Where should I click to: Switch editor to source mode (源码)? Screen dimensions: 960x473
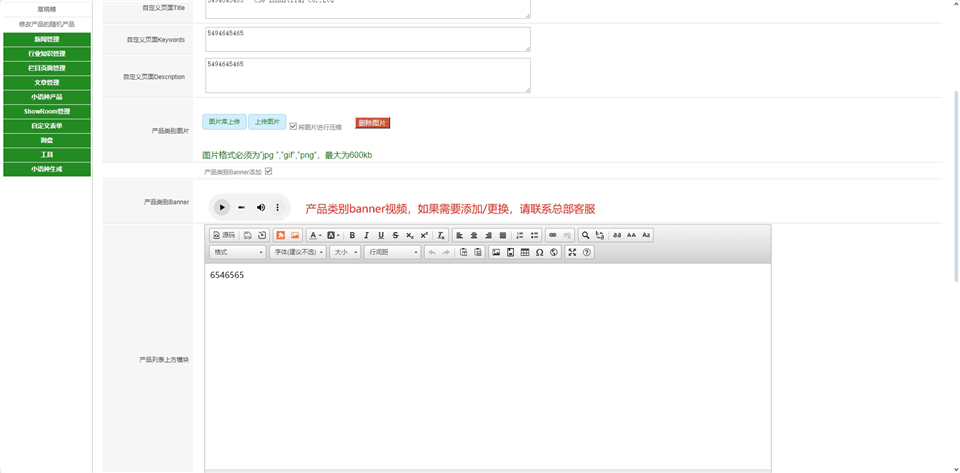pos(224,235)
